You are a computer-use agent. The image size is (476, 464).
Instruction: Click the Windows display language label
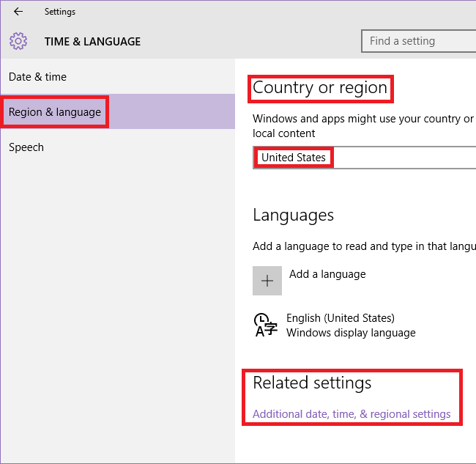[x=351, y=333]
